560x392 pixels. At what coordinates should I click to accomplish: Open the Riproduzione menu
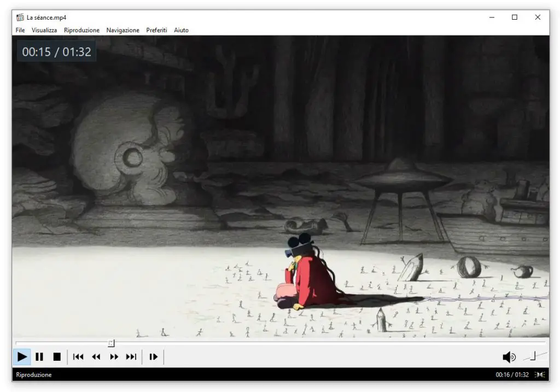point(82,30)
